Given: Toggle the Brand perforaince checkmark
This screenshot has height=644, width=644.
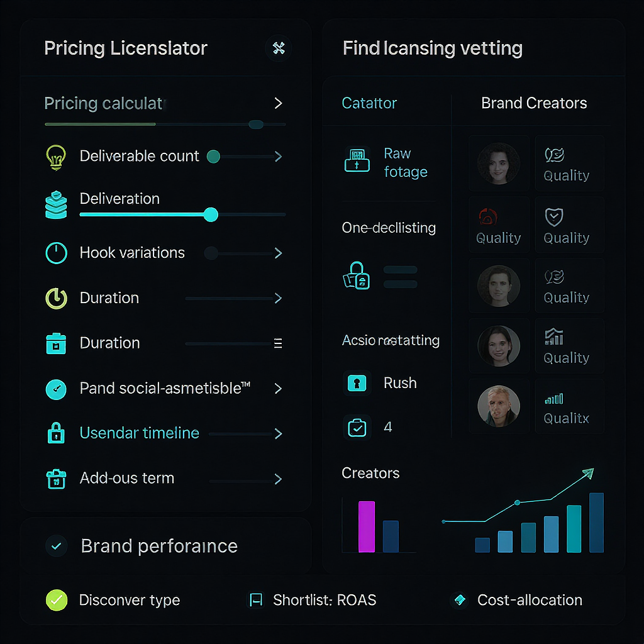Looking at the screenshot, I should [x=56, y=546].
